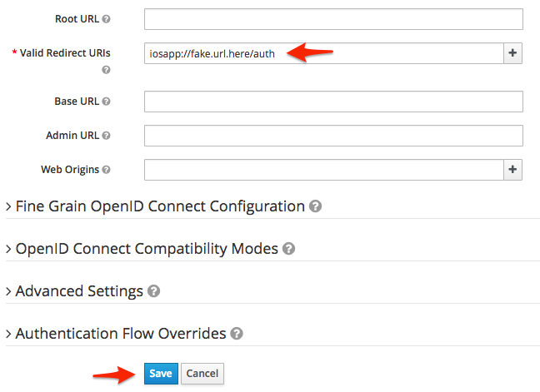Click OpenID Connect Compatibility Modes help icon
The image size is (540, 392).
[x=288, y=249]
